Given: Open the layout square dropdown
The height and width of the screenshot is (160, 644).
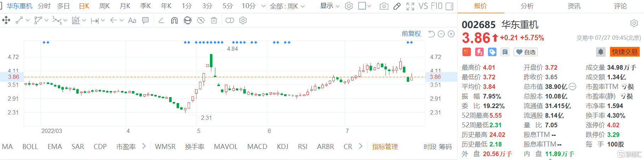Looking at the screenshot, I should pyautogui.click(x=365, y=6).
